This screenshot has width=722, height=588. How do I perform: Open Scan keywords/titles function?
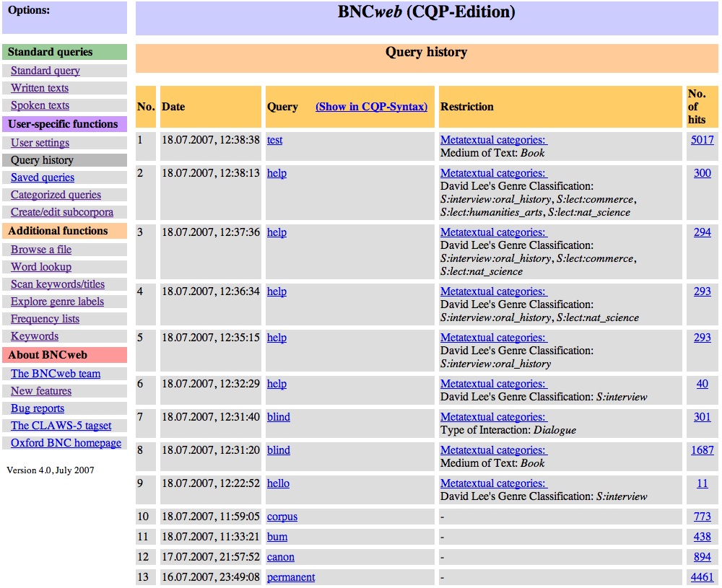coord(58,284)
